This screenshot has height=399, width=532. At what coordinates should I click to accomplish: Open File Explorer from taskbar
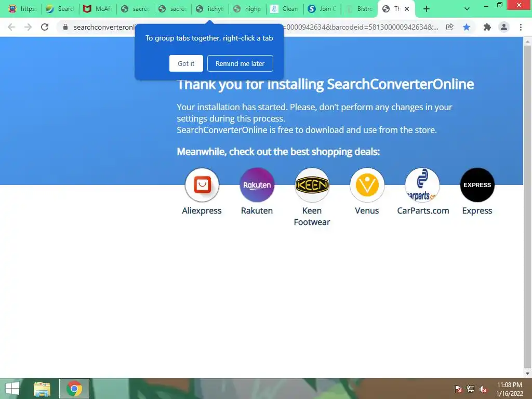coord(42,389)
